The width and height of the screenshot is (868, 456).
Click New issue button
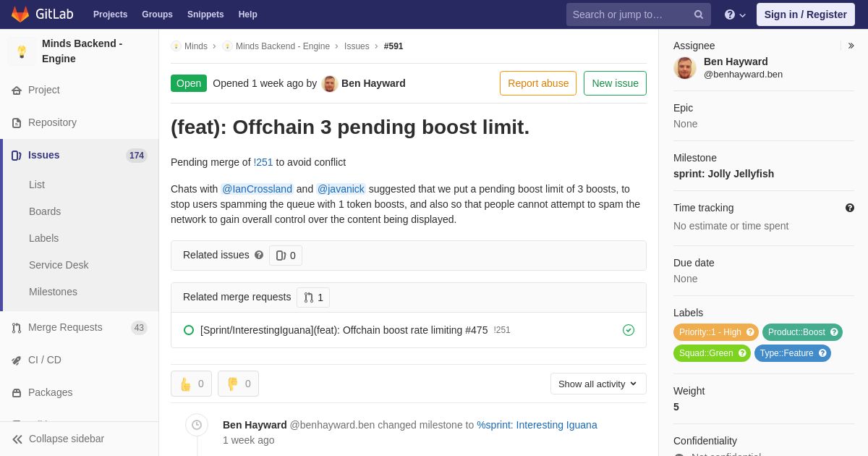[615, 83]
